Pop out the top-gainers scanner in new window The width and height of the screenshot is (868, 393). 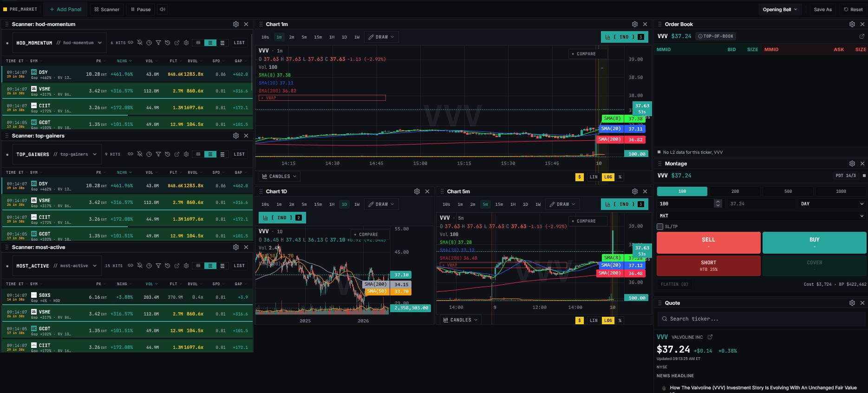point(177,154)
